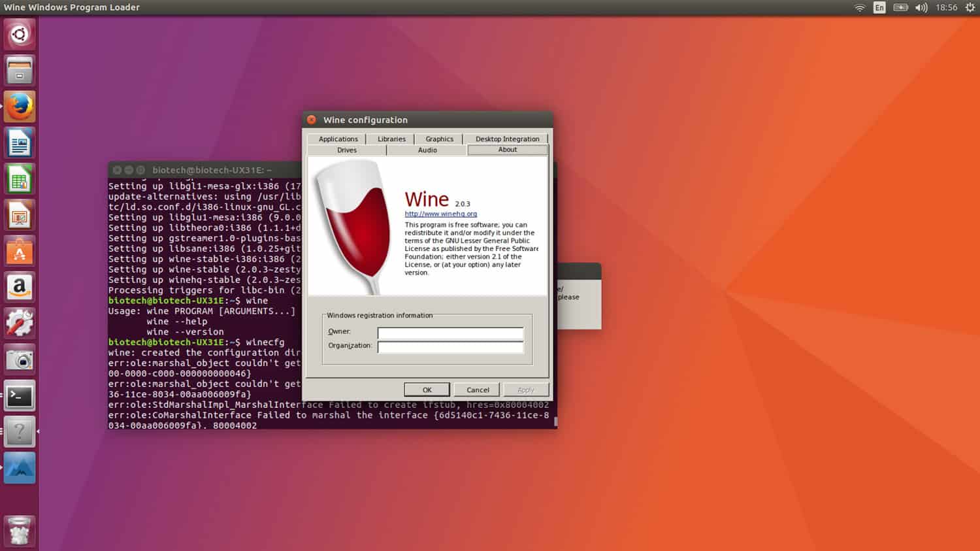The image size is (980, 551).
Task: Click the 'Windows registration information' group label
Action: (x=380, y=315)
